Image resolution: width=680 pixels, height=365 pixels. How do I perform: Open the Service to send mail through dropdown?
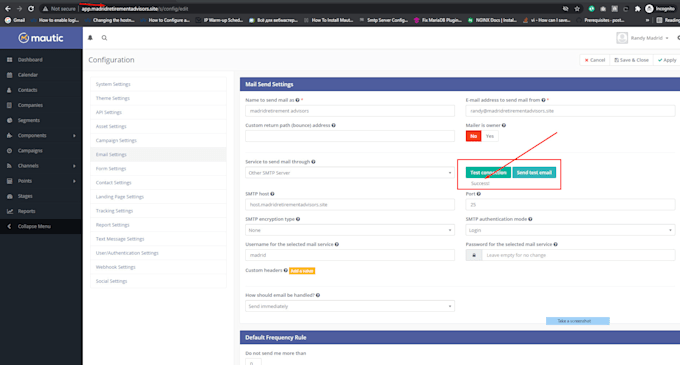(x=350, y=173)
